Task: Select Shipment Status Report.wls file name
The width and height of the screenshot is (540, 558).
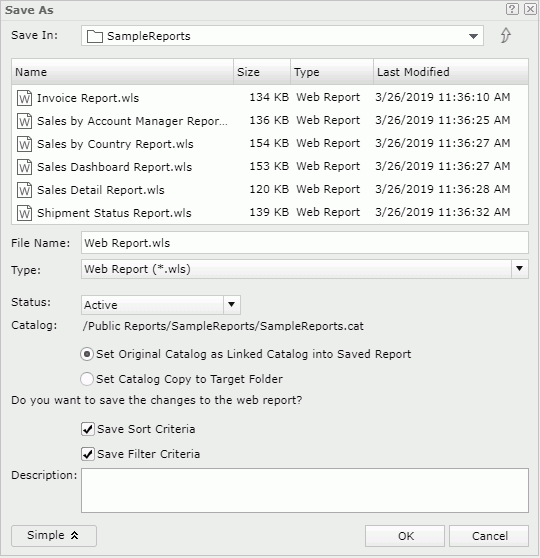Action: click(x=114, y=213)
